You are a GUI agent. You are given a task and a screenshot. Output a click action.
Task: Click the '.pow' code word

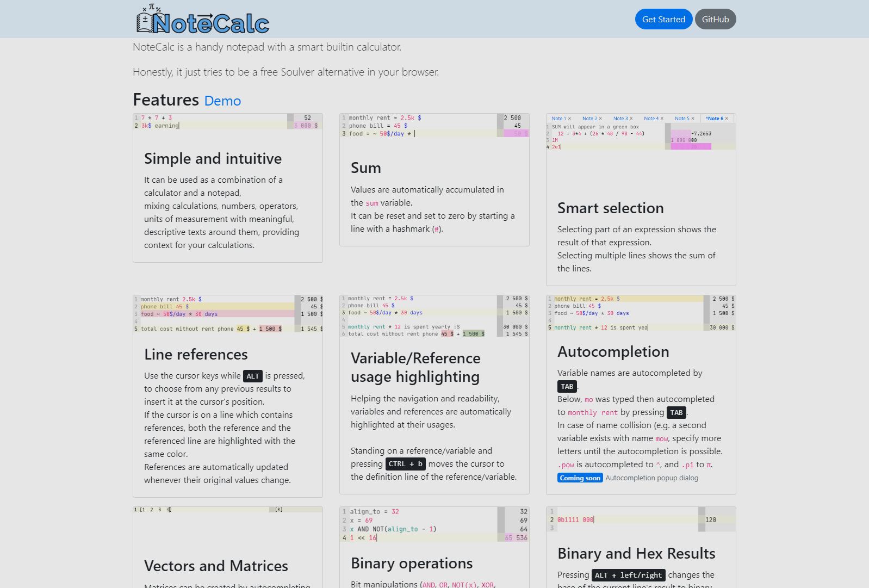click(x=566, y=465)
